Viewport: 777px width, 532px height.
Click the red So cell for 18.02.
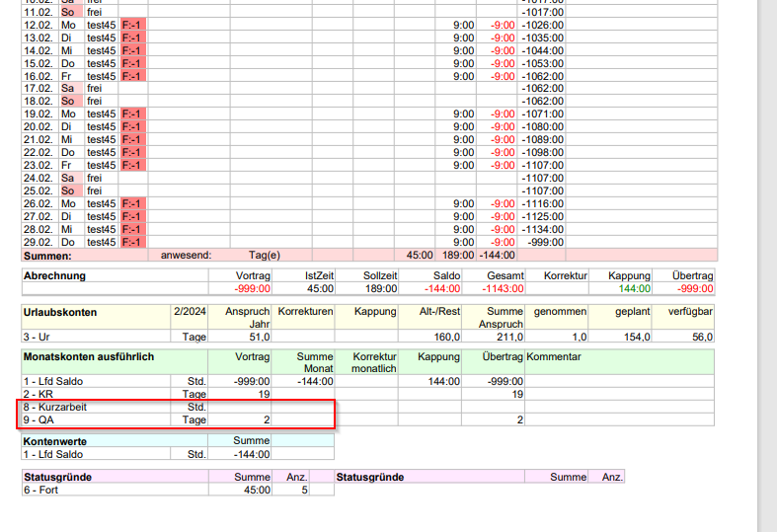68,101
